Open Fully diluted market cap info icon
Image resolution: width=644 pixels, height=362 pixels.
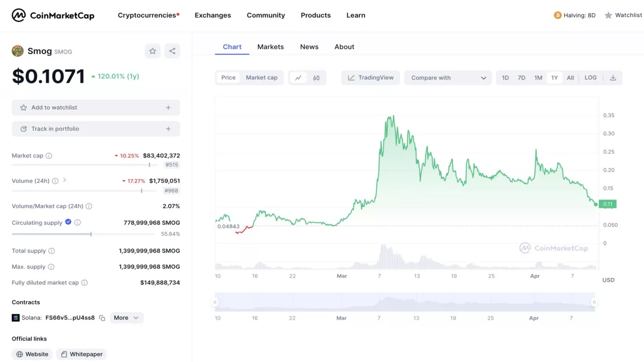coord(84,283)
